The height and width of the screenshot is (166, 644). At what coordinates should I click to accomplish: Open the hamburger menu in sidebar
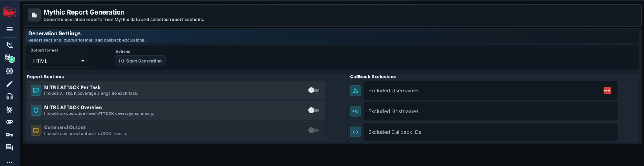click(x=9, y=29)
